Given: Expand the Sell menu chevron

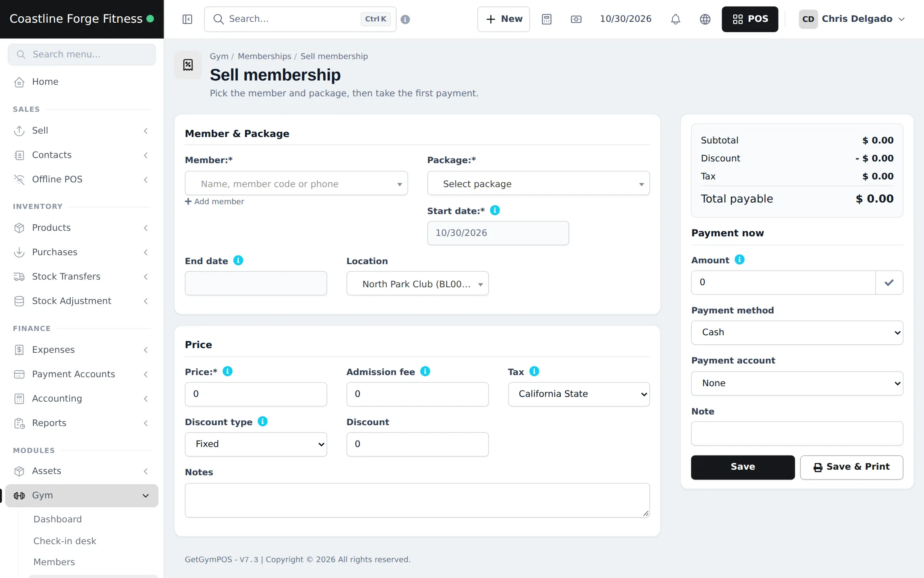Looking at the screenshot, I should pyautogui.click(x=145, y=131).
